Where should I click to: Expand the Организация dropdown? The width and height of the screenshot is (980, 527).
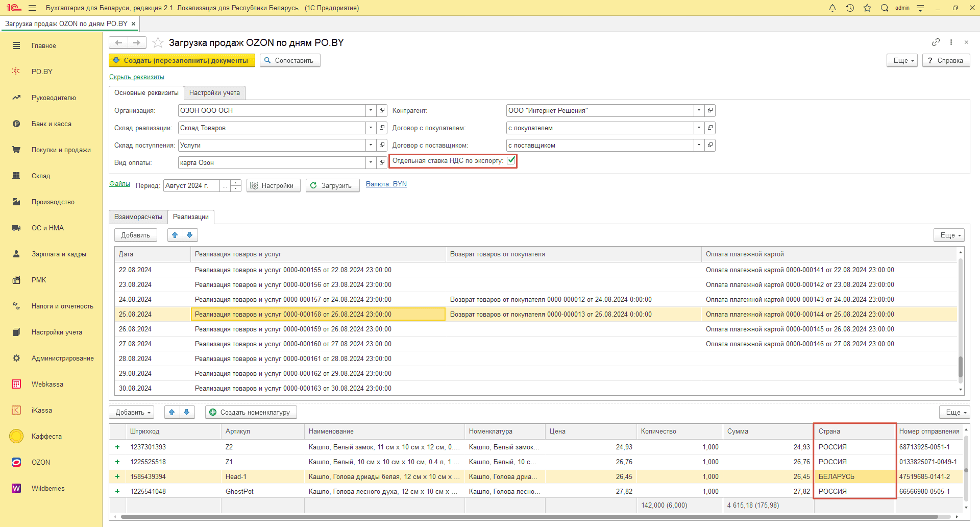click(371, 110)
